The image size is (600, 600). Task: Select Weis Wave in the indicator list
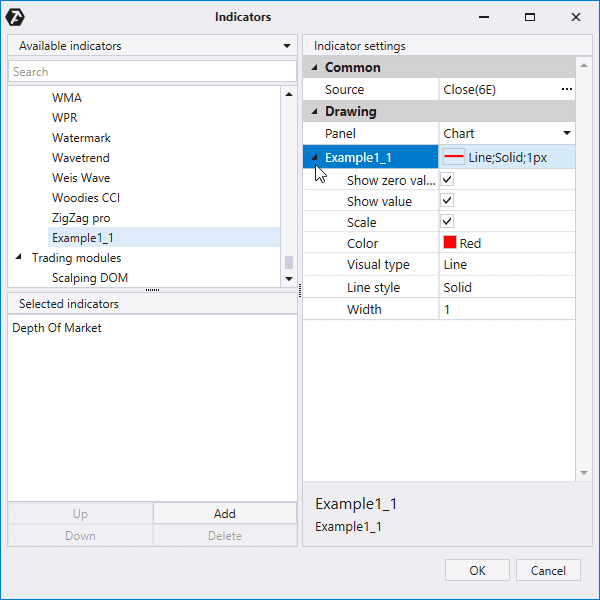81,177
